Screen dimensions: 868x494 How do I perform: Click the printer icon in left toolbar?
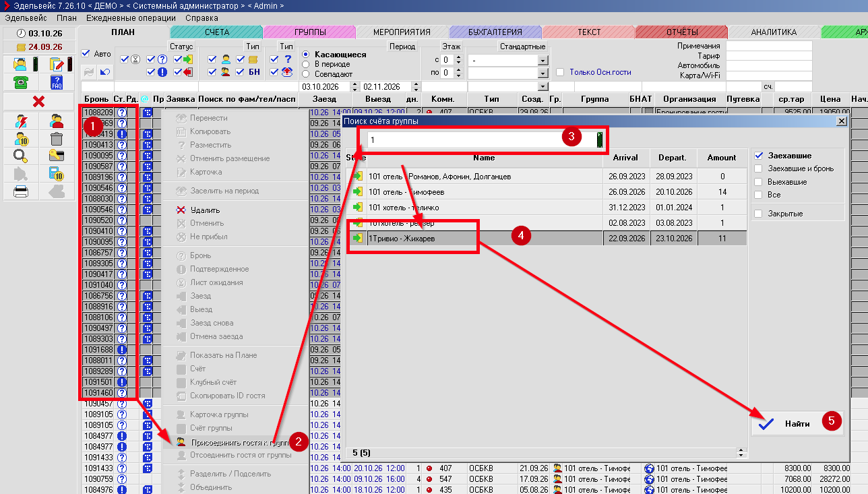21,191
